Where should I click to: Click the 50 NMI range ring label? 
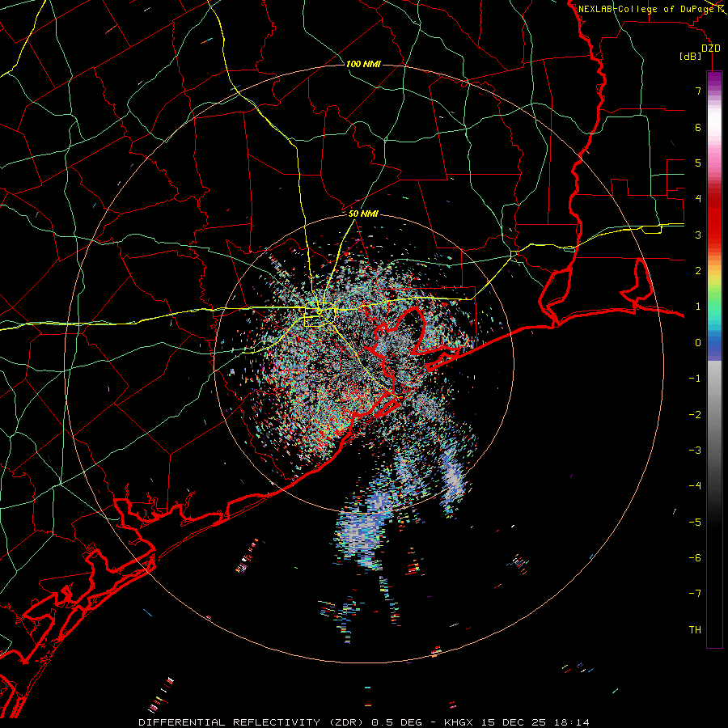click(x=363, y=214)
